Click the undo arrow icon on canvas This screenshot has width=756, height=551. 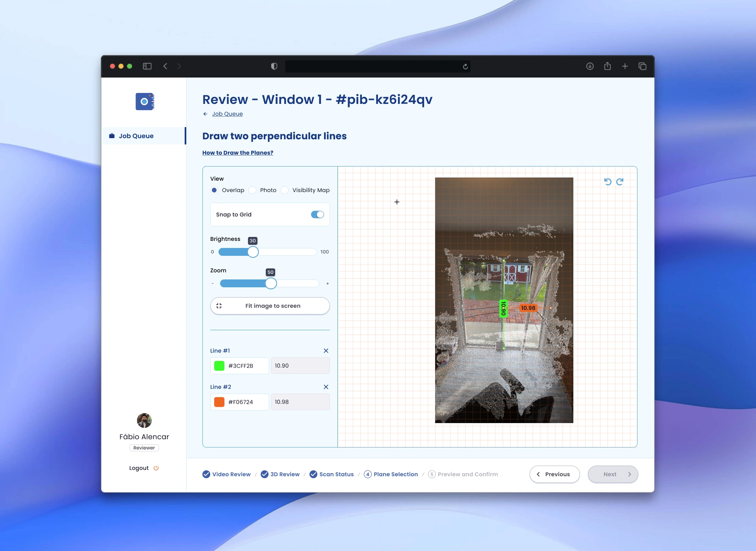tap(608, 182)
